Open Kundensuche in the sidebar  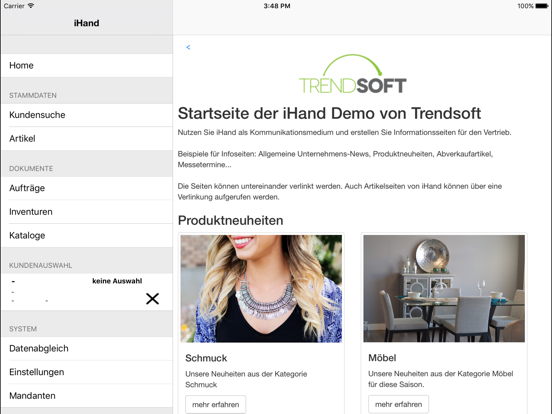[x=87, y=115]
